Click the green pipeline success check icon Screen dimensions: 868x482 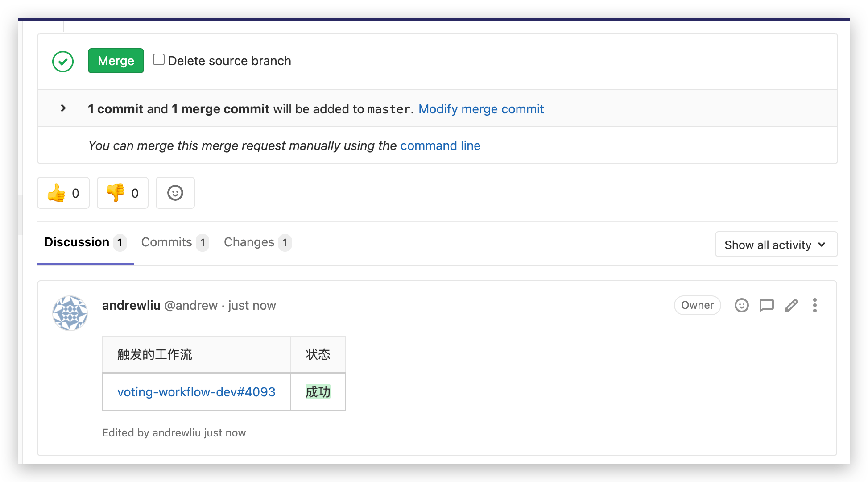coord(63,62)
